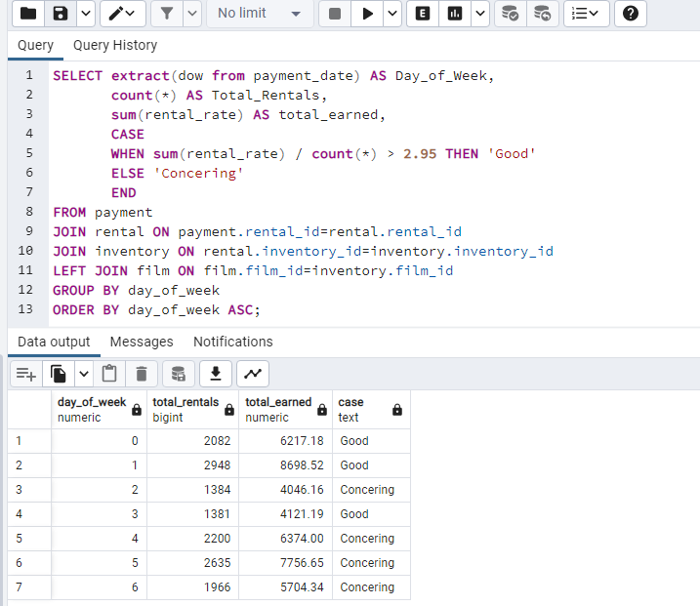Click the Good cell in row 1
The height and width of the screenshot is (606, 700).
point(371,441)
